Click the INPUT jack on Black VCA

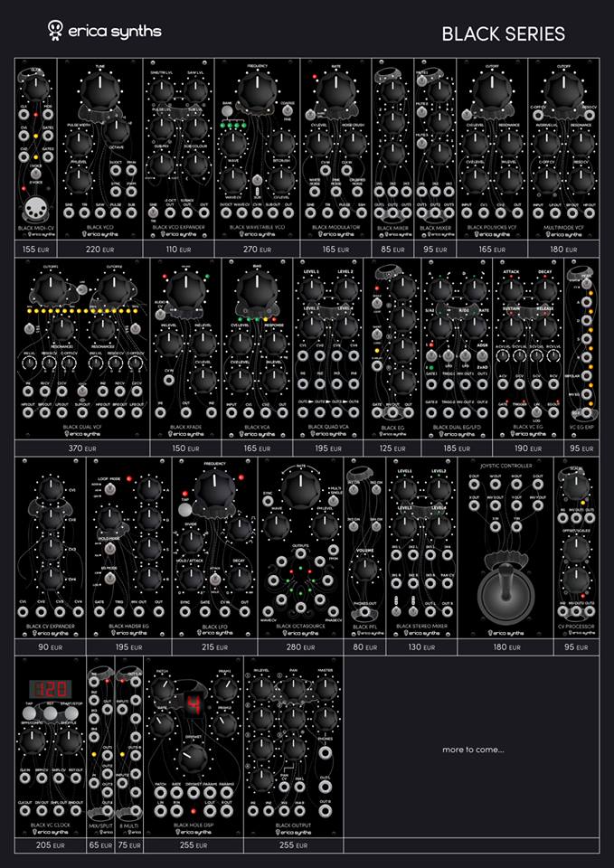coord(231,412)
